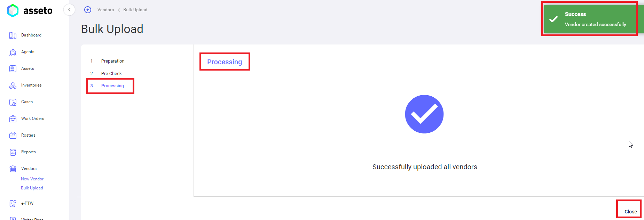The width and height of the screenshot is (644, 220).
Task: Click the Close button
Action: (x=630, y=212)
